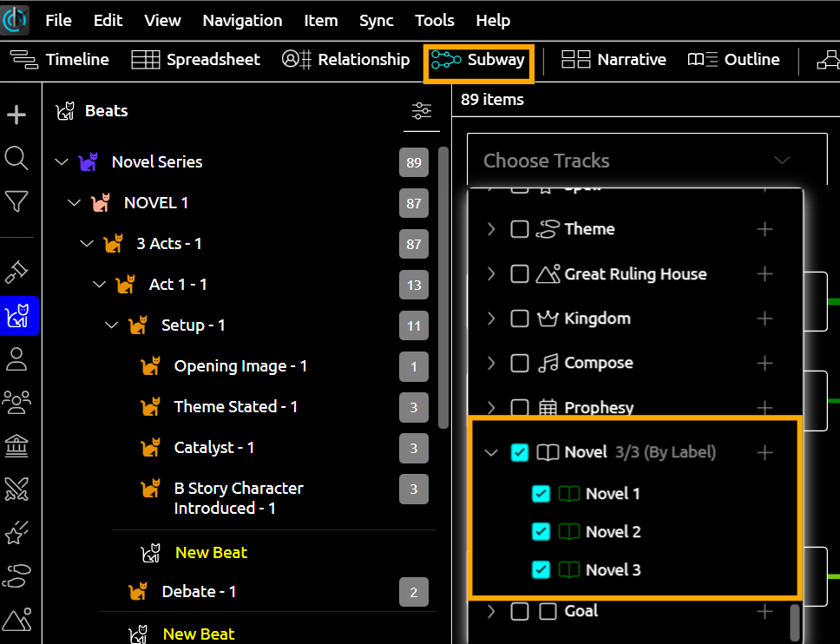This screenshot has width=840, height=644.
Task: Click the 89 count badge for Novel Series
Action: [414, 162]
